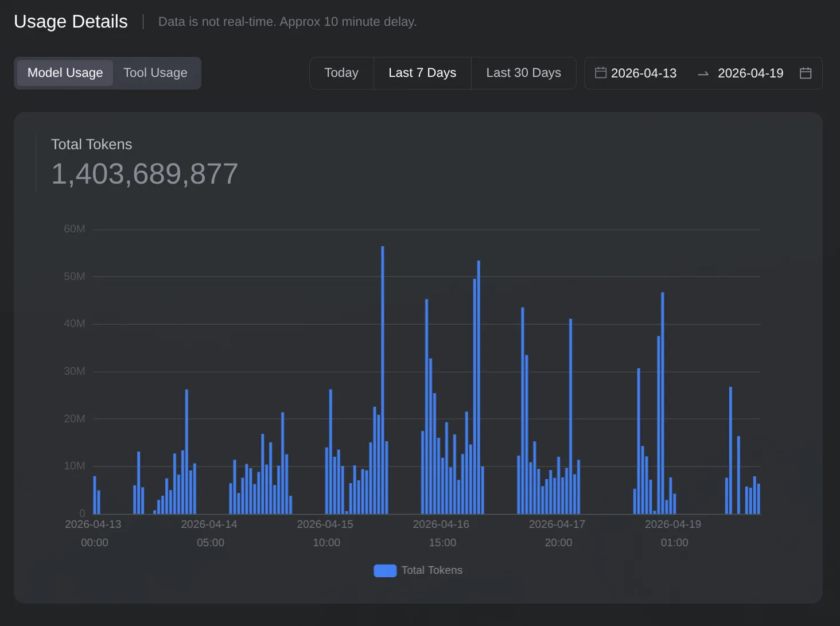Image resolution: width=840 pixels, height=626 pixels.
Task: Open the end date calendar picker
Action: click(806, 73)
